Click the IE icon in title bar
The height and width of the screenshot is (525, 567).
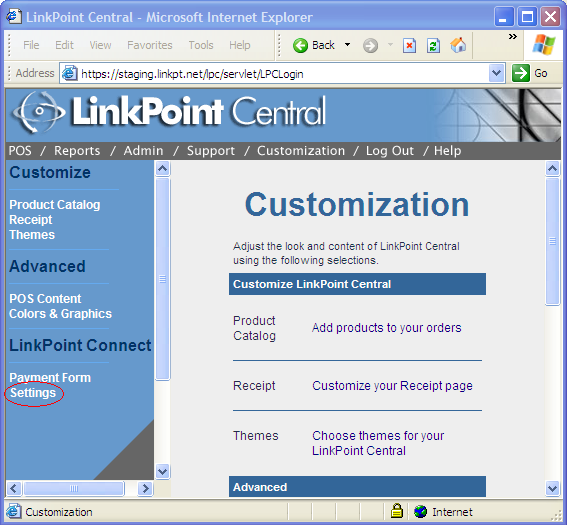click(x=14, y=17)
